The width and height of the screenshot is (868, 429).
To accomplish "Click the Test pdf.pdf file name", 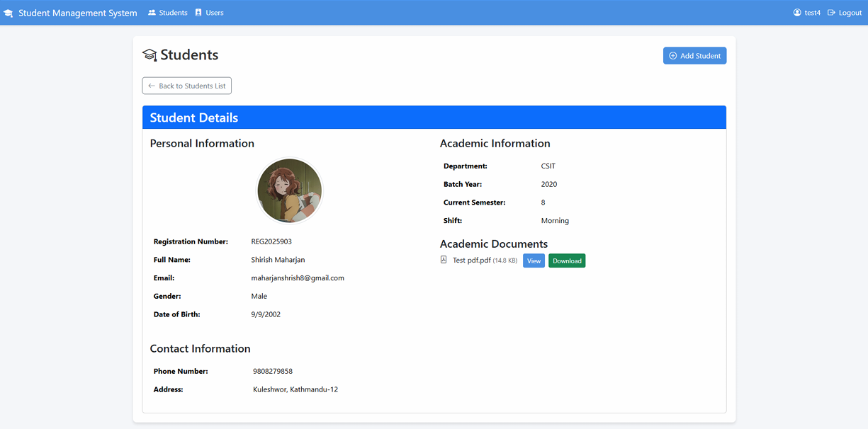I will [472, 260].
